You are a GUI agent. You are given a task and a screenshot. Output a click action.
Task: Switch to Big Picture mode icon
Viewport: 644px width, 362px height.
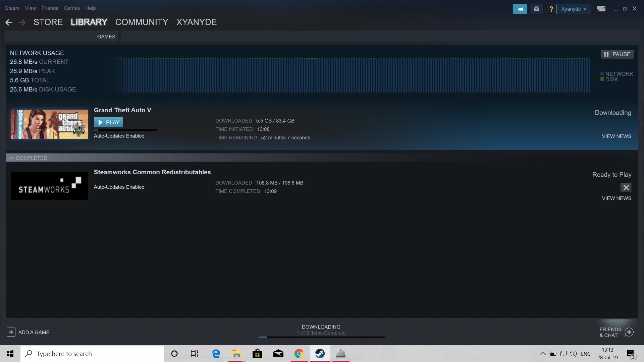[x=601, y=9]
